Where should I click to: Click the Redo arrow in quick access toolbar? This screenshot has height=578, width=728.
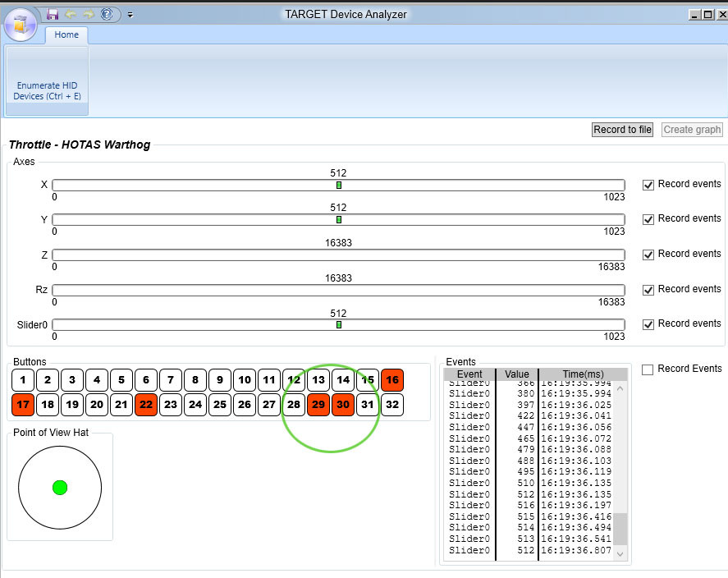click(x=89, y=15)
